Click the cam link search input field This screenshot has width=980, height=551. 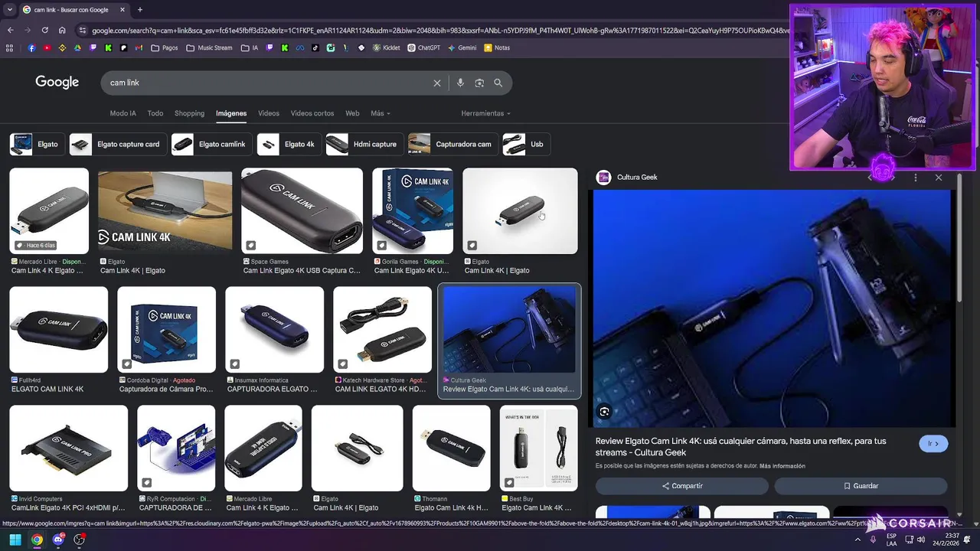(268, 83)
